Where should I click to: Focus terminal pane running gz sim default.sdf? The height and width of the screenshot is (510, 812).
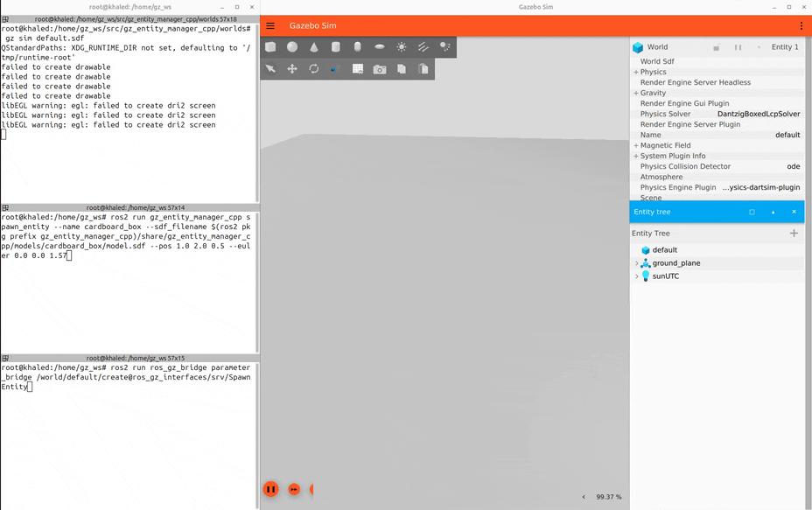pos(128,114)
